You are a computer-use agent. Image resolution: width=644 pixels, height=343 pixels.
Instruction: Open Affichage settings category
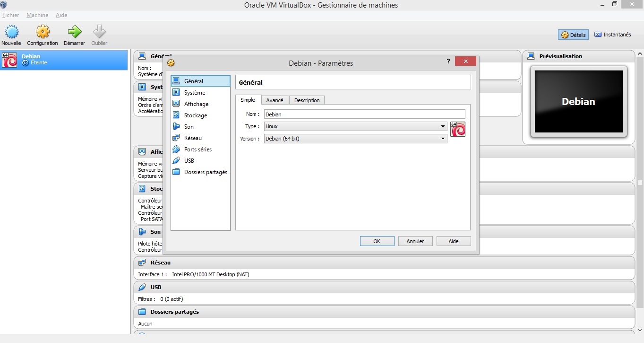[x=200, y=104]
